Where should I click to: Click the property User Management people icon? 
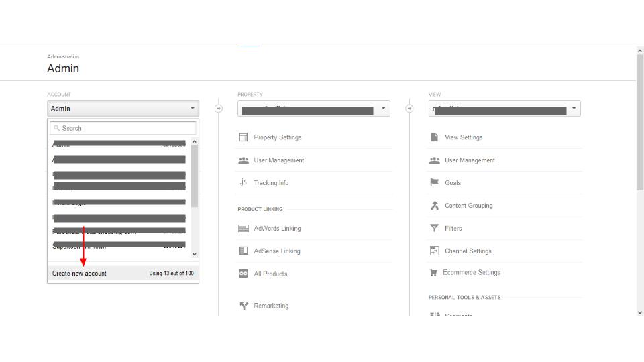244,160
